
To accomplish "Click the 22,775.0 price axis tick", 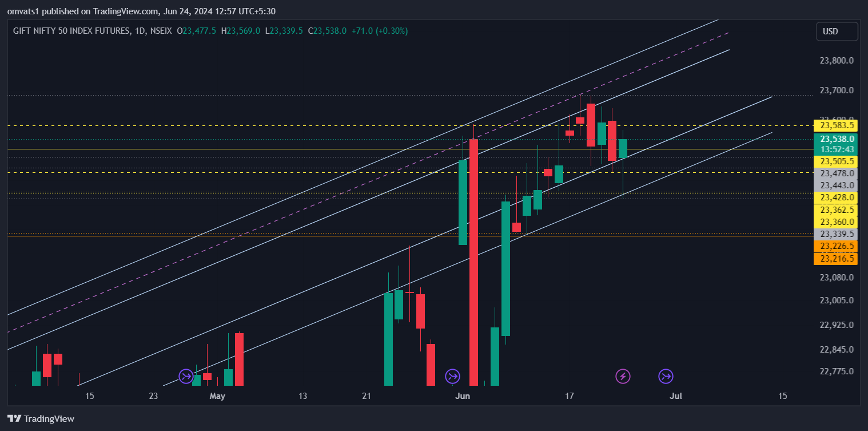I will coord(837,371).
